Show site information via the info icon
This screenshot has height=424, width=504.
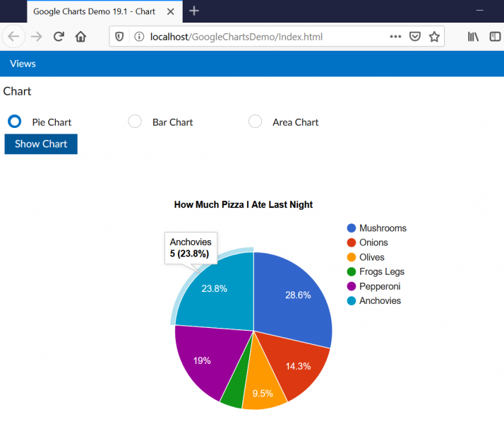click(139, 37)
